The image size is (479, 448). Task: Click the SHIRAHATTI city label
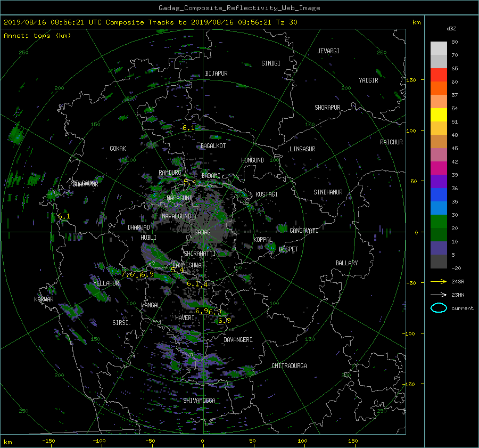[x=200, y=254]
